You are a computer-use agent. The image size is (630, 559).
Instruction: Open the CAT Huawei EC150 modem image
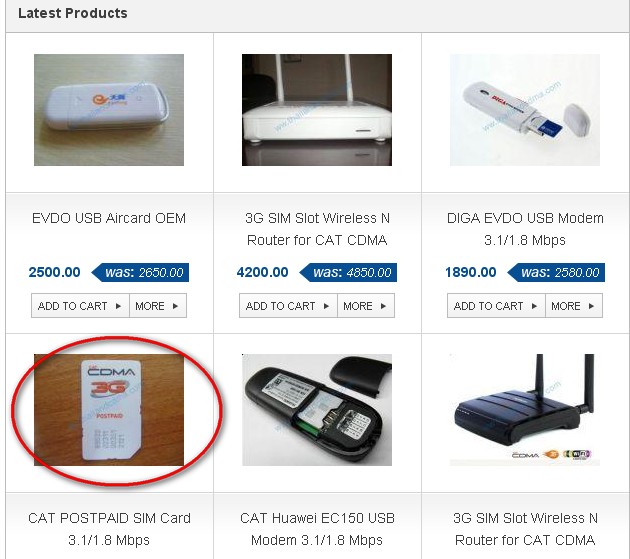[317, 410]
